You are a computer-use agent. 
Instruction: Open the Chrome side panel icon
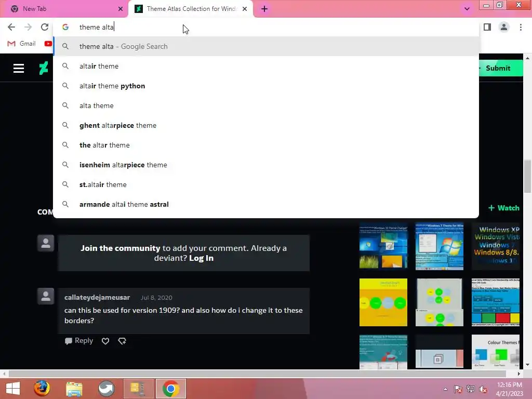[x=487, y=27]
